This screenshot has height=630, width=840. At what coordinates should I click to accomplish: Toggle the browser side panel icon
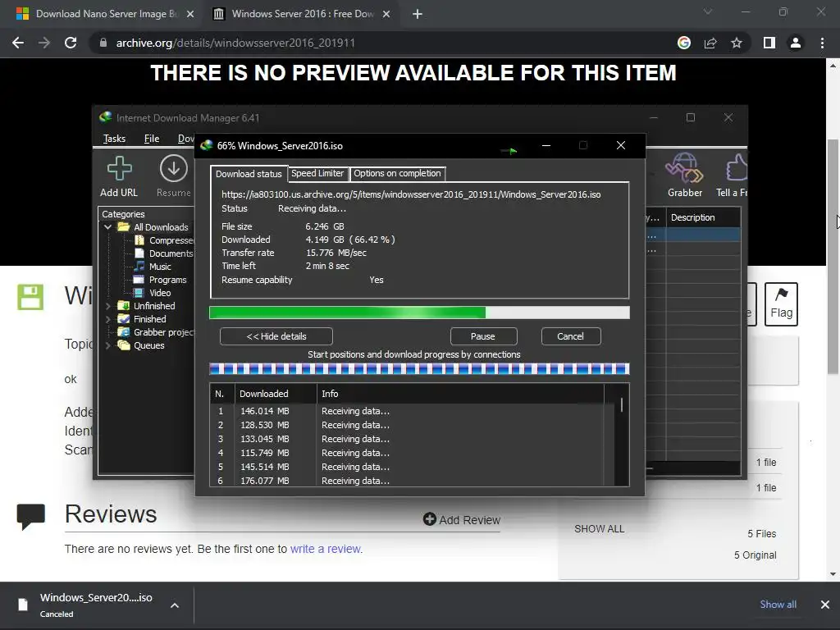tap(769, 43)
